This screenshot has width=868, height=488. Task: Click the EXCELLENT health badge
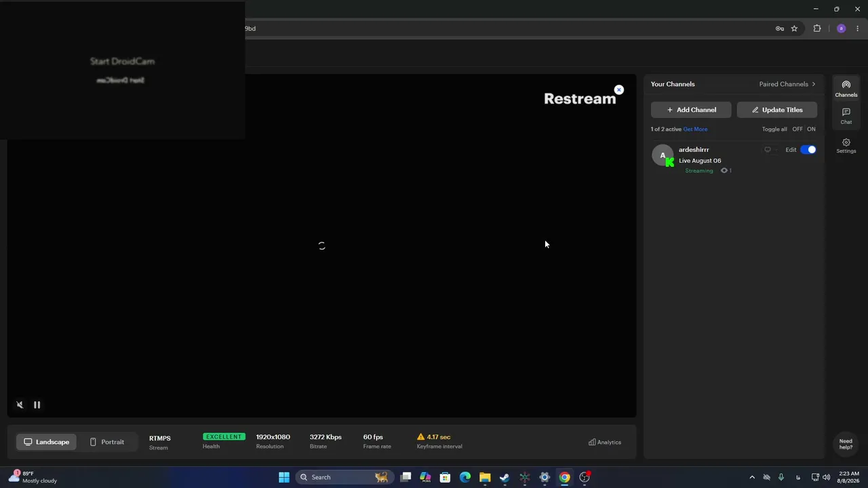tap(224, 437)
